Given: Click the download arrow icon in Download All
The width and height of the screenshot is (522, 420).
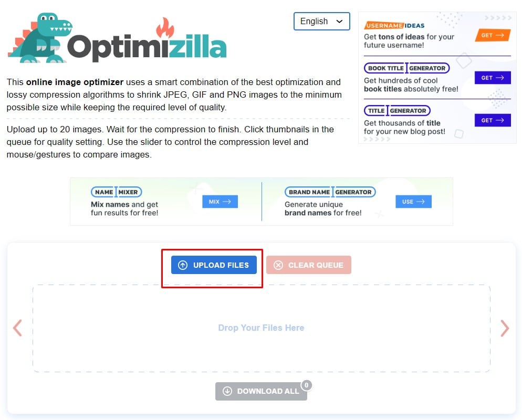Looking at the screenshot, I should (227, 391).
